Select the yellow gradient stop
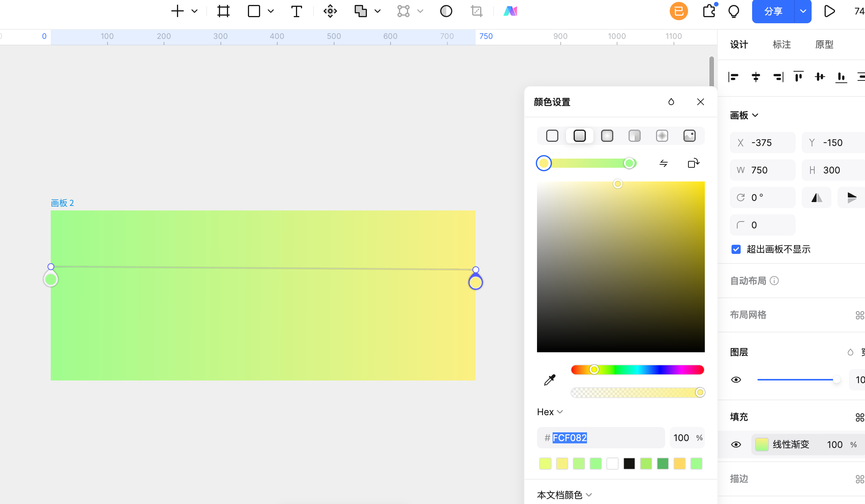 [544, 163]
